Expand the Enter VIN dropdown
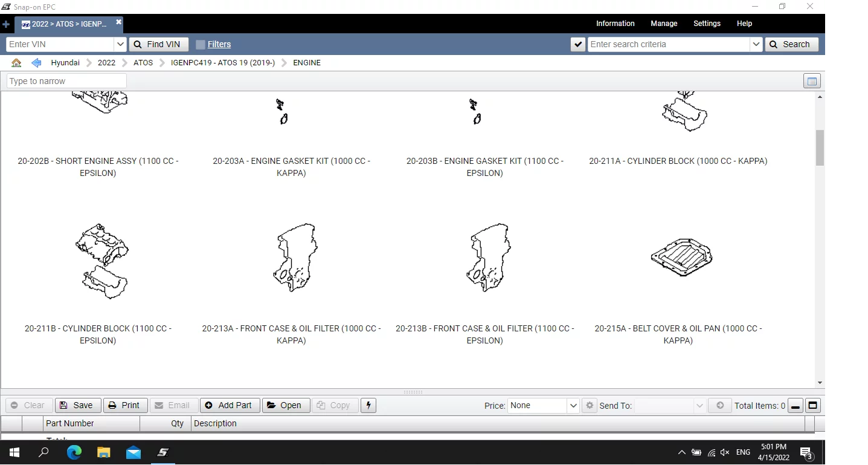The height and width of the screenshot is (465, 868). tap(120, 45)
